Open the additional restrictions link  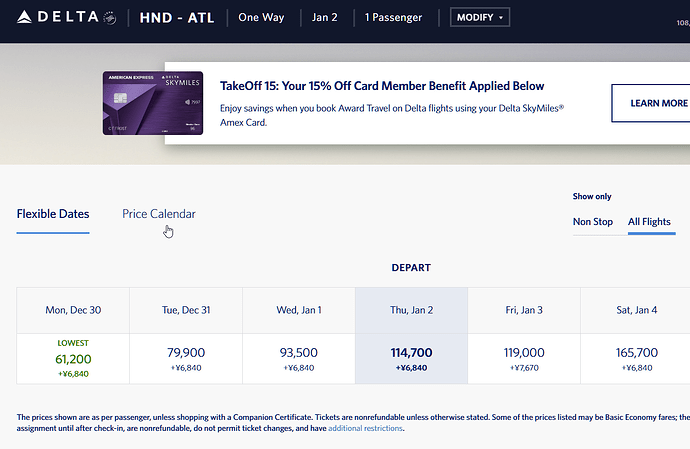tap(364, 428)
